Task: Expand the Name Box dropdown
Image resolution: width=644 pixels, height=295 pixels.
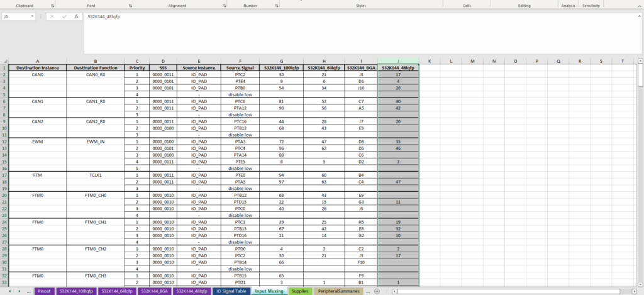Action: [32, 16]
